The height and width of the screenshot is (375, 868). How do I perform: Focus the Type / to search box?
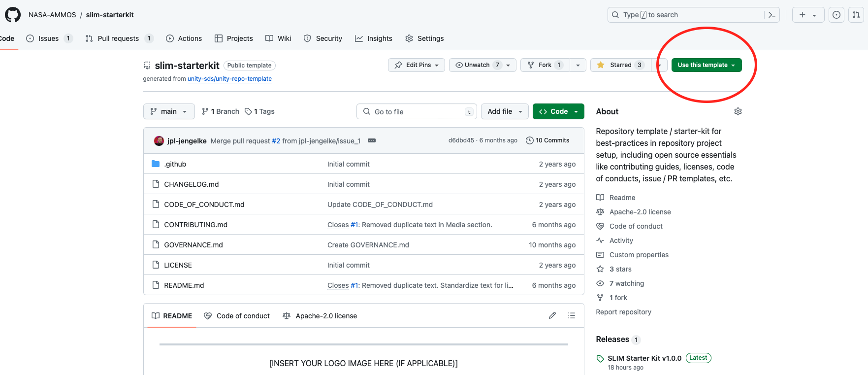pos(693,15)
